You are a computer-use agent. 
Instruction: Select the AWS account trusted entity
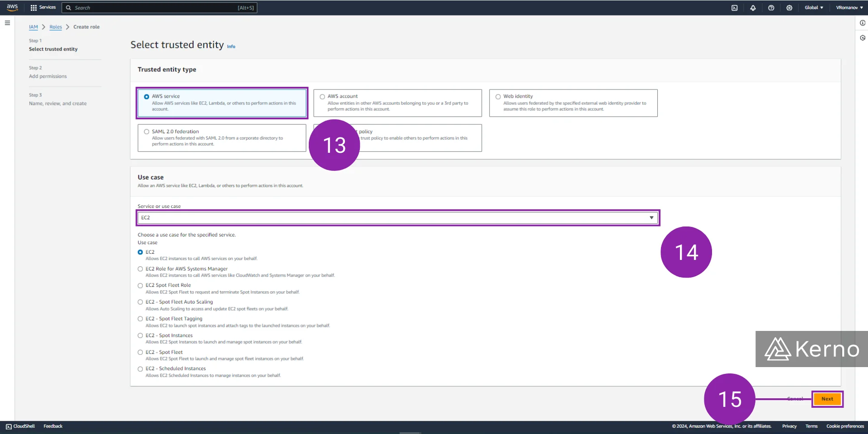[397, 103]
